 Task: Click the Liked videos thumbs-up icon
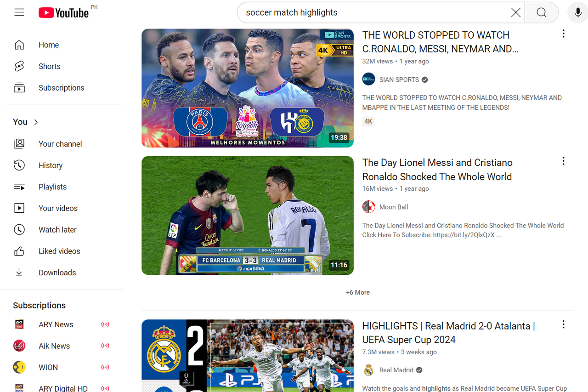[x=19, y=251]
